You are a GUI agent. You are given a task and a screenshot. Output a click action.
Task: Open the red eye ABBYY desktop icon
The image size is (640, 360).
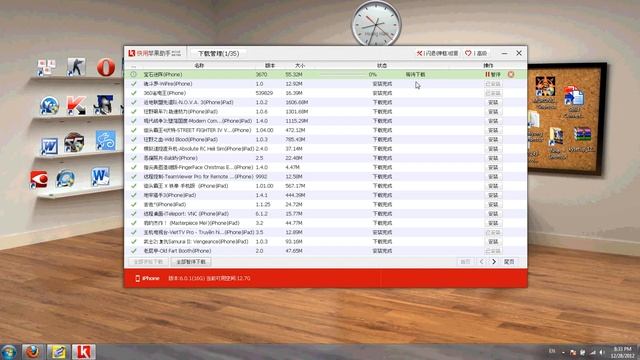tap(39, 180)
